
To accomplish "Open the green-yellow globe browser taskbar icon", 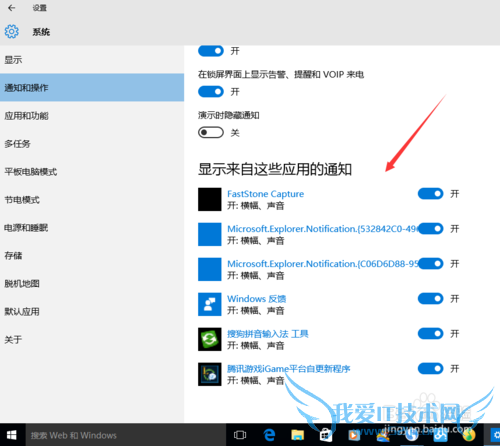I will 468,435.
